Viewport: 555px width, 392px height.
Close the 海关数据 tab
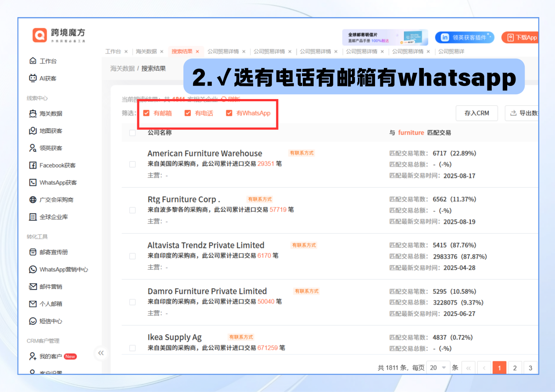(162, 52)
